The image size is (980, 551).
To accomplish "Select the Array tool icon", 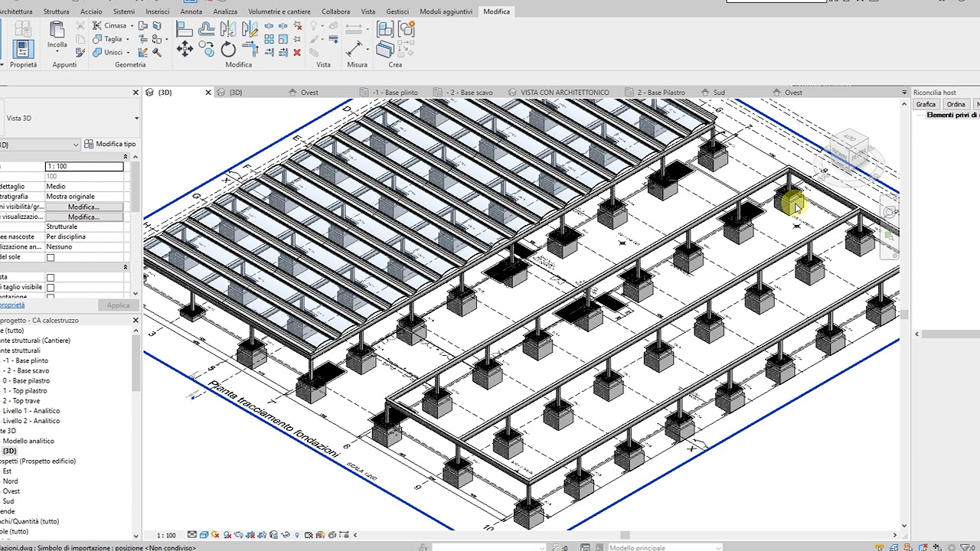I will coord(269,39).
